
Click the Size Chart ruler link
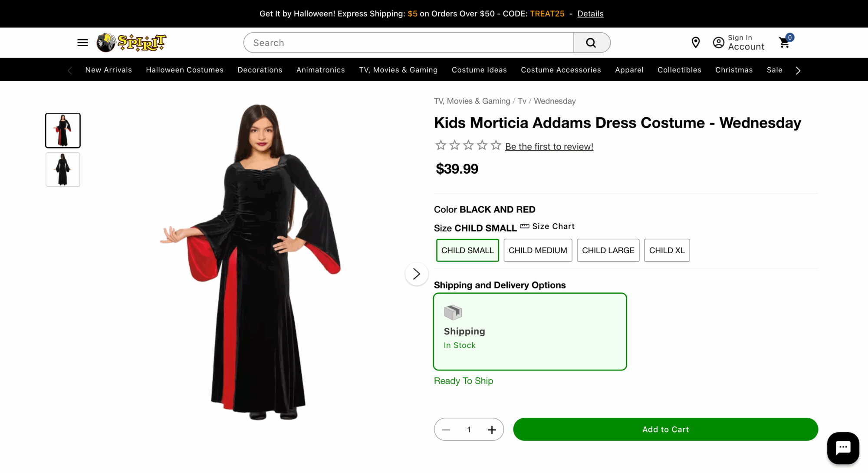click(x=548, y=226)
